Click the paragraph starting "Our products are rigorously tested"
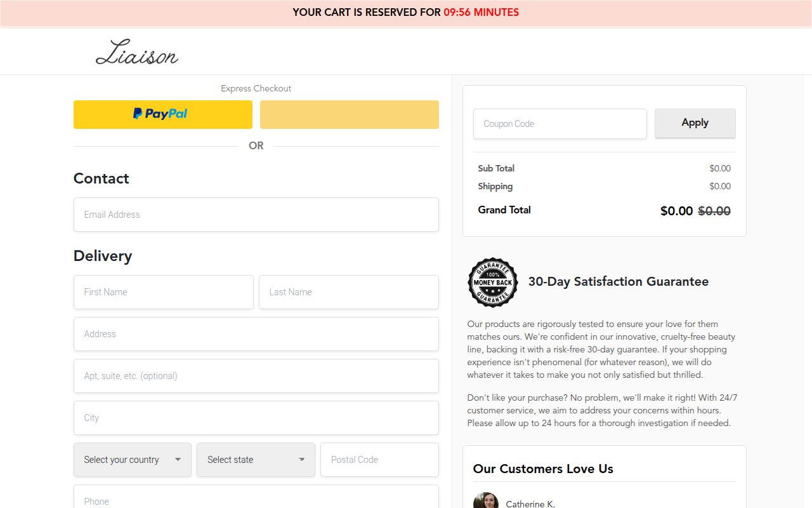Viewport: 812px width, 508px height. click(x=601, y=349)
